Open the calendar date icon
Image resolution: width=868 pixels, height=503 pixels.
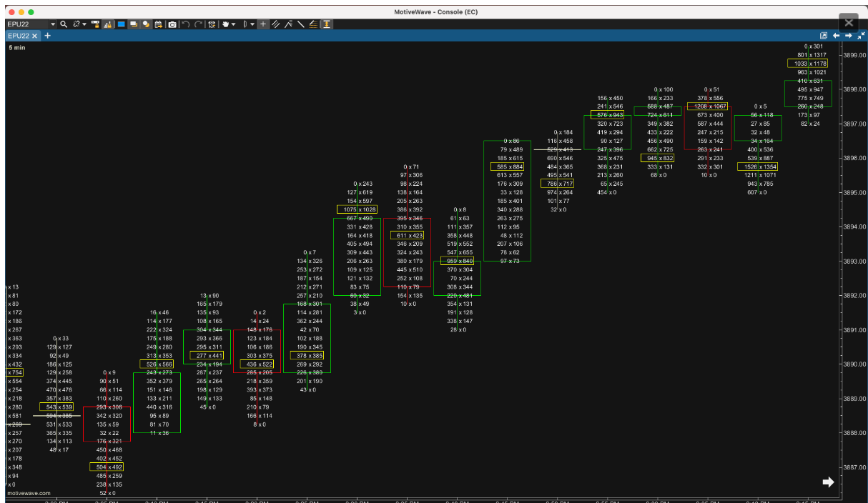[159, 24]
